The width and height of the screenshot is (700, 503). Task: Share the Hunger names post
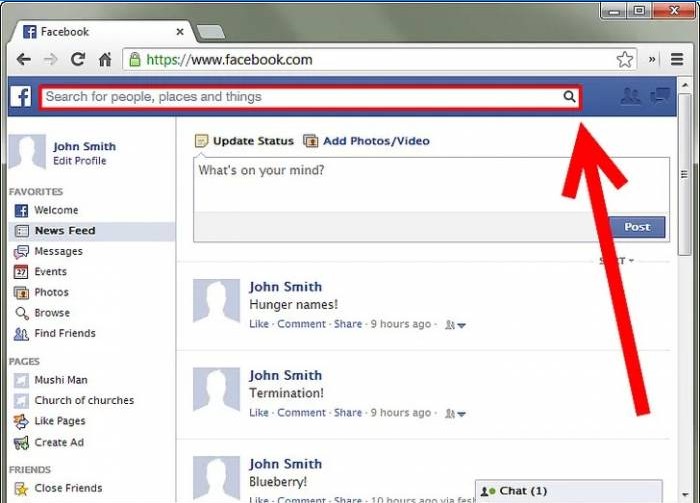(348, 324)
